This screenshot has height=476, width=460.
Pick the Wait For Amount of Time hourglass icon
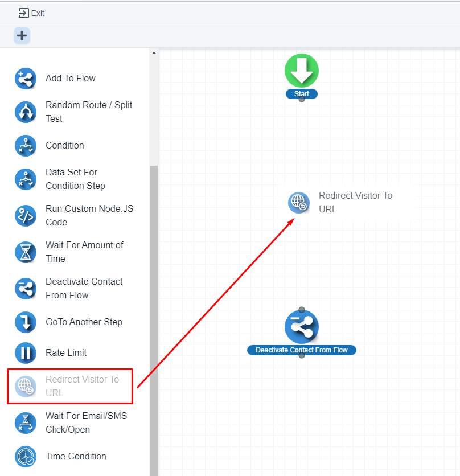[26, 252]
